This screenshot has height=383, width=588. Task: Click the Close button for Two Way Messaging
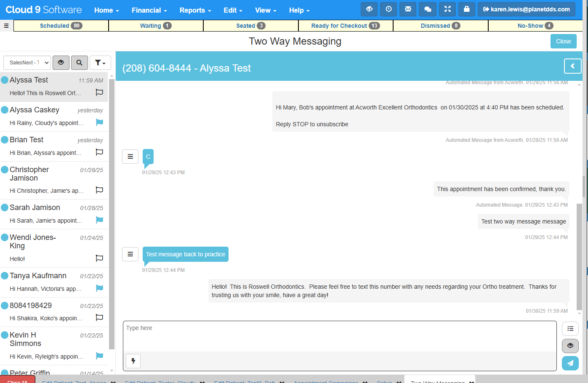point(564,41)
